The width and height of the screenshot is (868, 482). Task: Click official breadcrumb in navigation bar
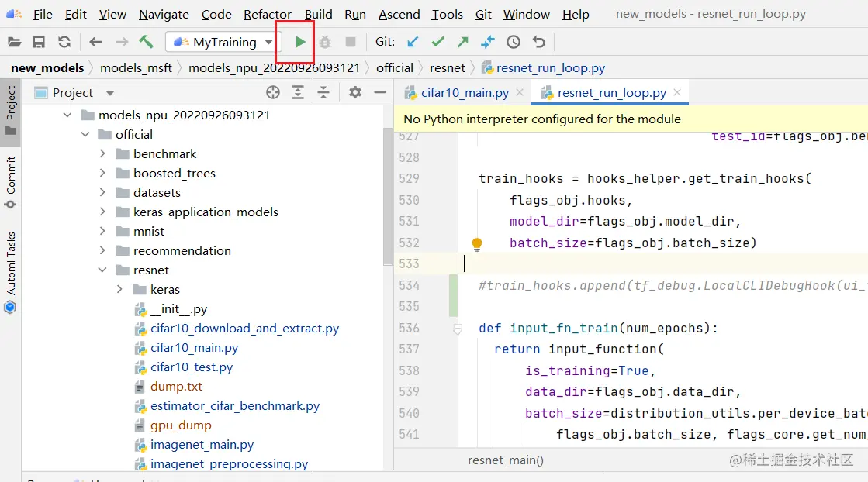click(x=395, y=68)
